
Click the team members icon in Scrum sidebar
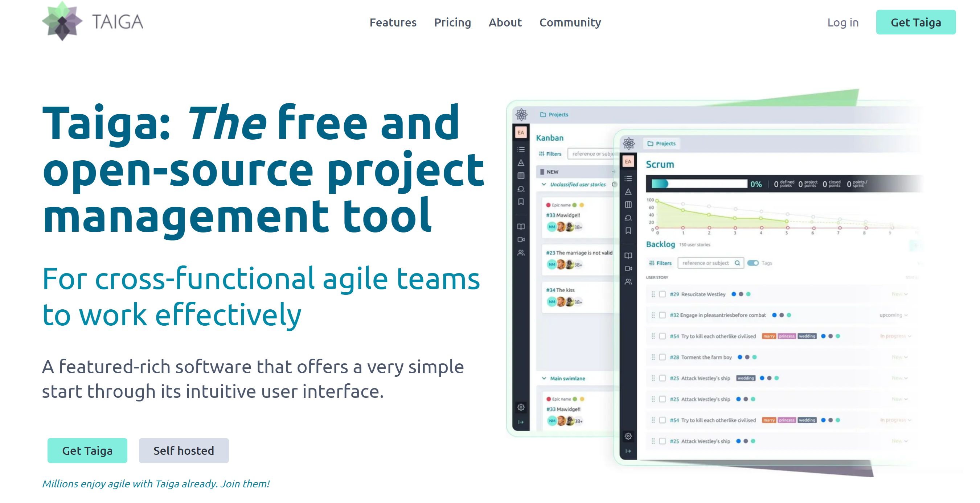pyautogui.click(x=628, y=282)
